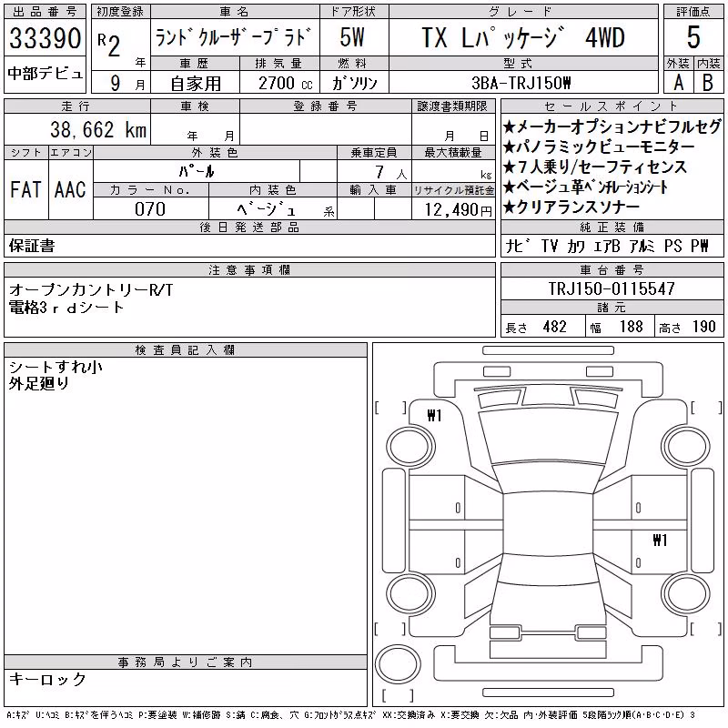Image resolution: width=728 pixels, height=728 pixels.
Task: Click chassis number TRJ150-0115547
Action: coord(612,288)
